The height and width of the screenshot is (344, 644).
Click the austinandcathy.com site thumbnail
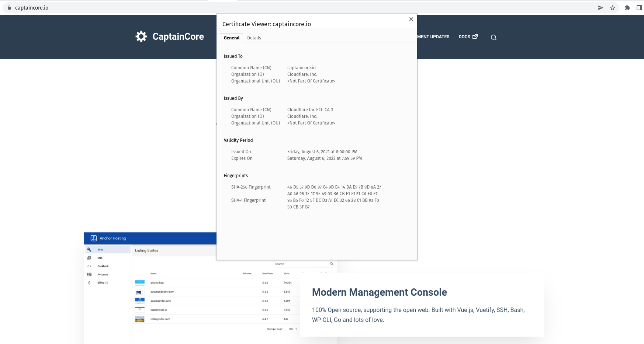(140, 292)
